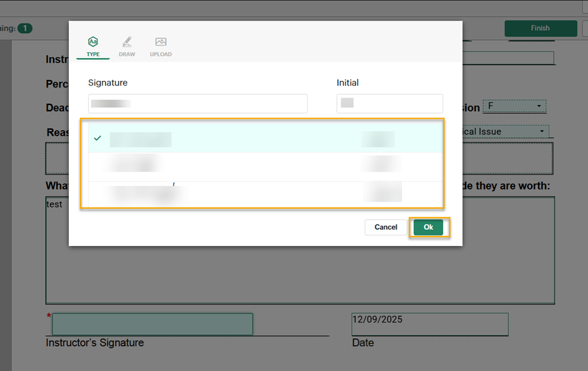Click the 12/09/2025 date field
This screenshot has width=588, height=371.
[429, 324]
